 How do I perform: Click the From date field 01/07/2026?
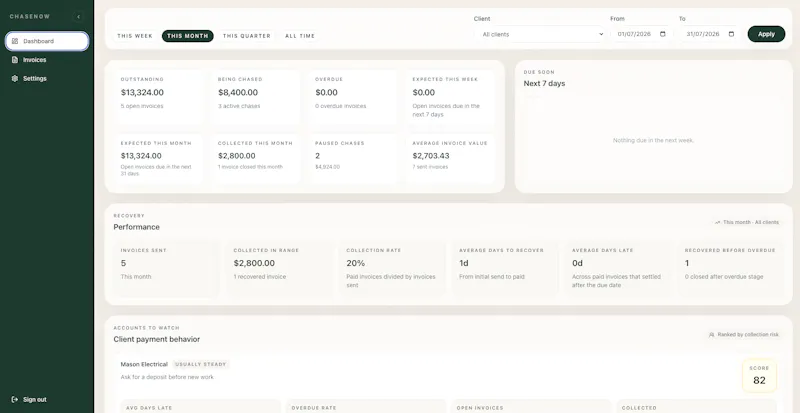[x=641, y=34]
